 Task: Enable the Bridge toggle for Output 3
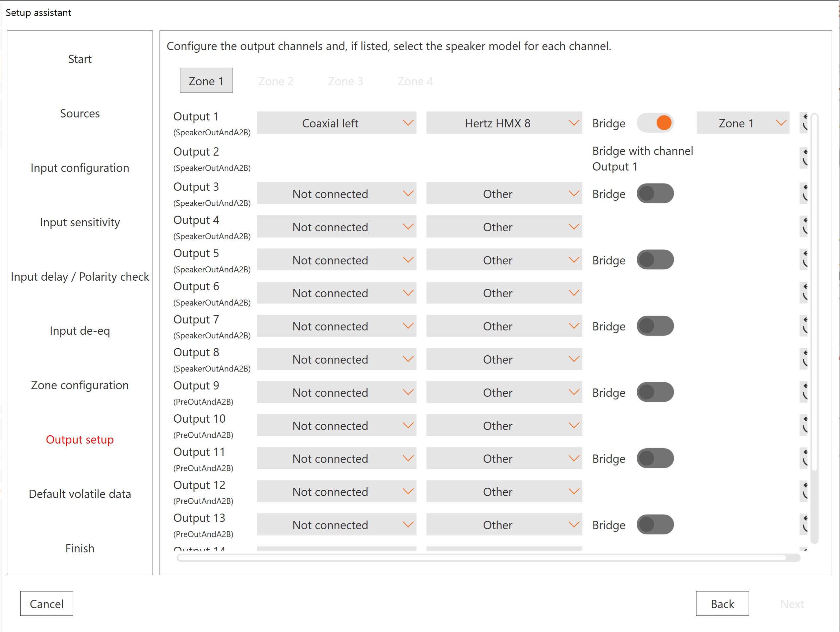click(x=655, y=193)
